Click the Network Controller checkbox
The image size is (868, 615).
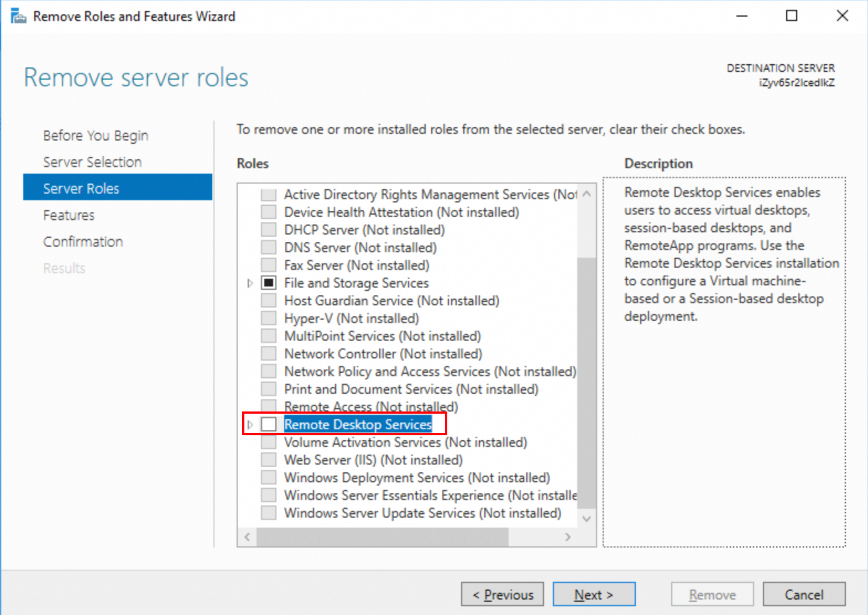click(269, 353)
